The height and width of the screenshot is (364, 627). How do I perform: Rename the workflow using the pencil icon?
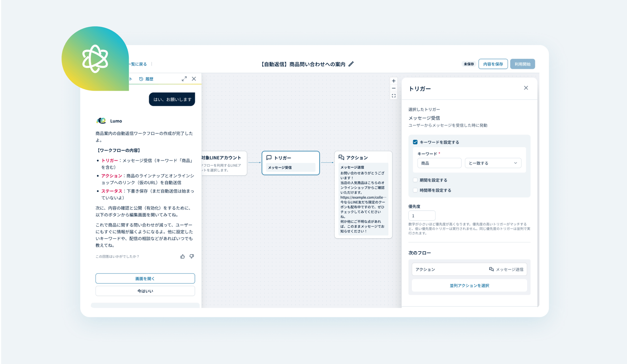[351, 64]
